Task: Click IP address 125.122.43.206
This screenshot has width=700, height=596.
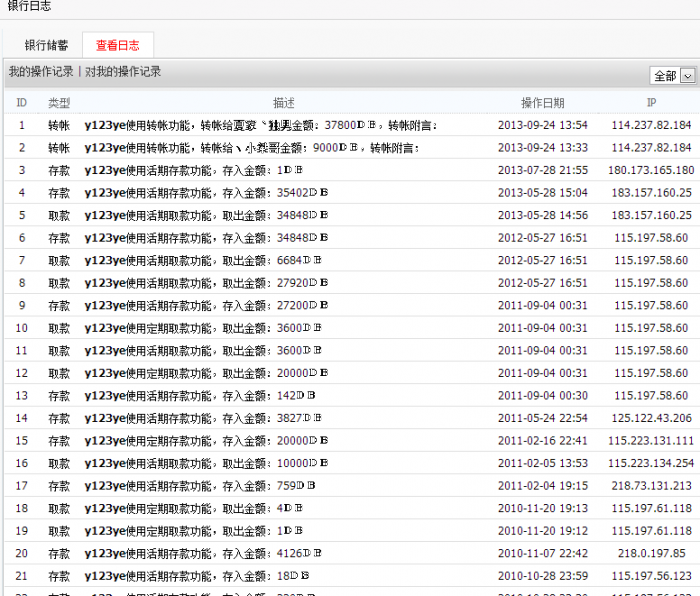Action: [651, 418]
